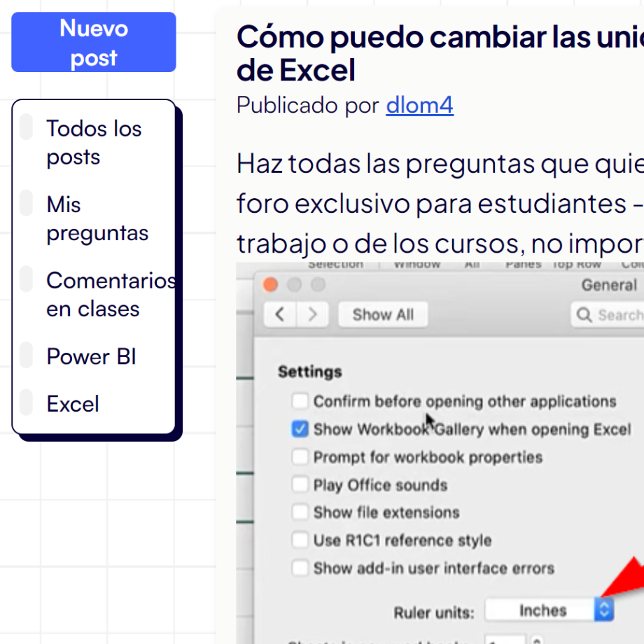This screenshot has width=644, height=644.
Task: Filter posts by Power BI
Action: point(91,356)
